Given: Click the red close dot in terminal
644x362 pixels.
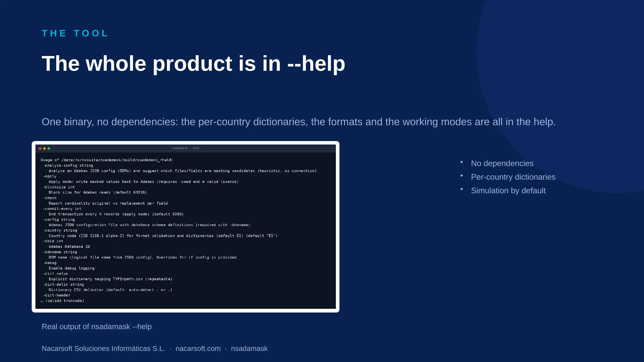Looking at the screenshot, I should pos(40,148).
